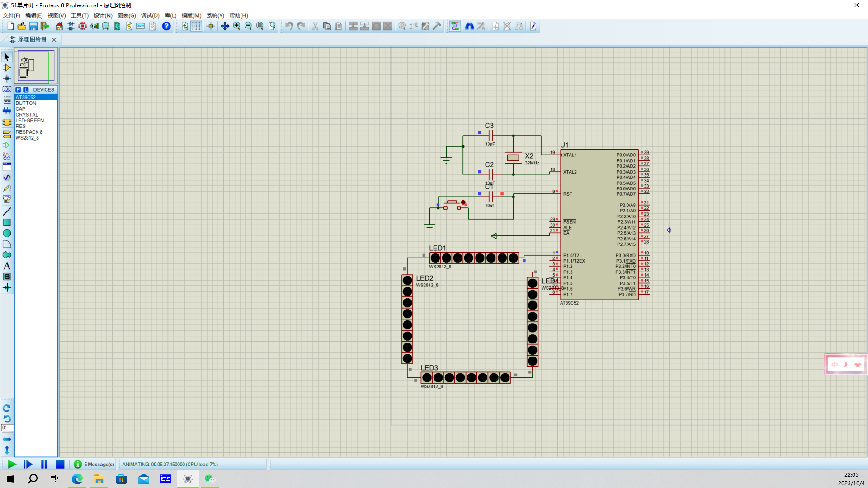
Task: Choose the Buses mode tool
Action: coord(7,111)
